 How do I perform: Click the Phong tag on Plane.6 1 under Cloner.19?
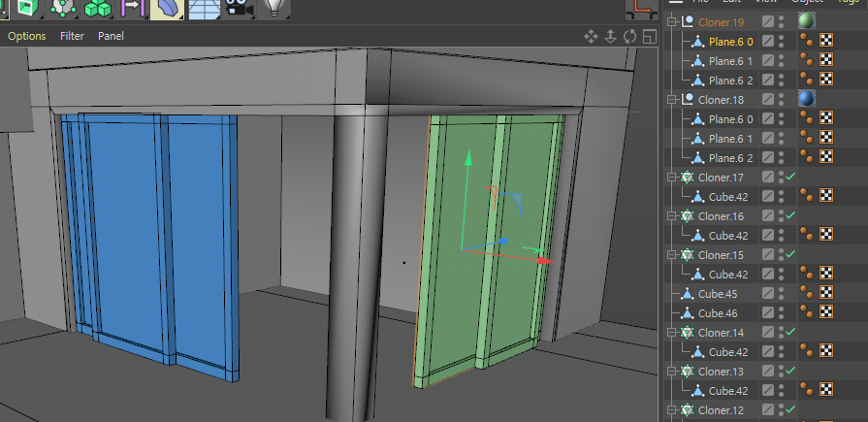(x=807, y=60)
